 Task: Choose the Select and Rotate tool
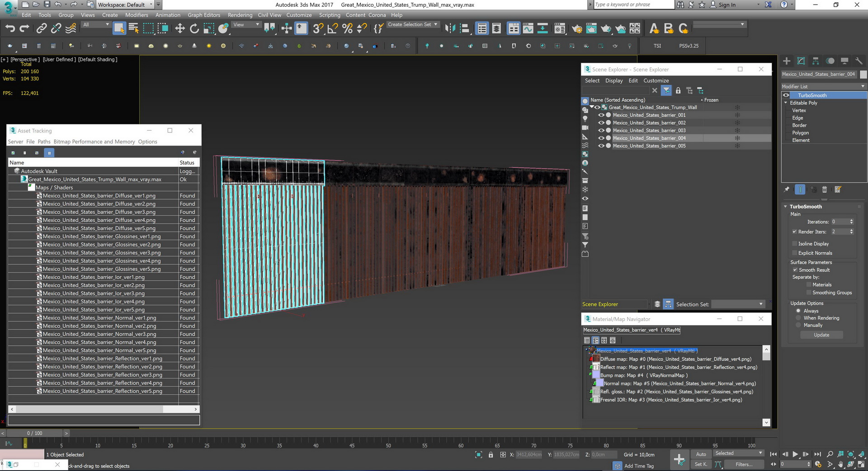pyautogui.click(x=194, y=28)
